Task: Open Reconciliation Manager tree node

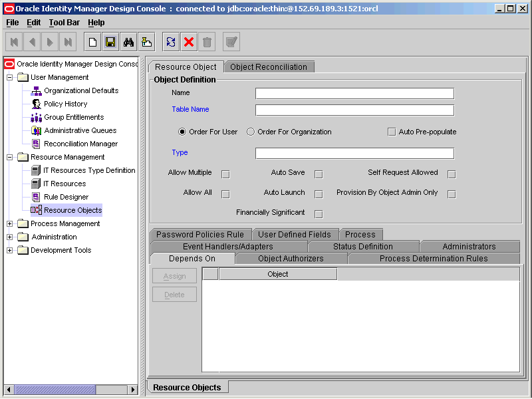Action: (74, 144)
